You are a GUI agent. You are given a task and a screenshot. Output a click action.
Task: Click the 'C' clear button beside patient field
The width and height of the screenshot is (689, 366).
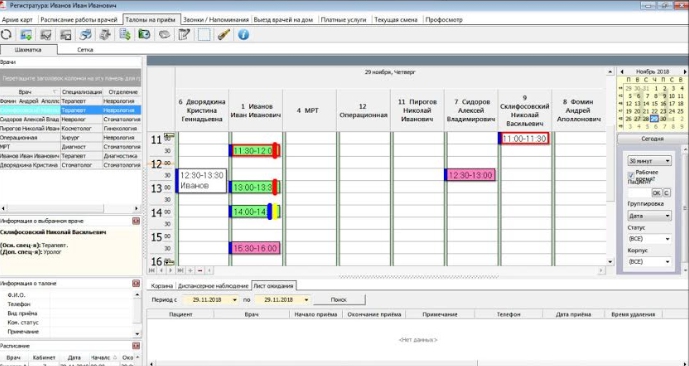666,193
